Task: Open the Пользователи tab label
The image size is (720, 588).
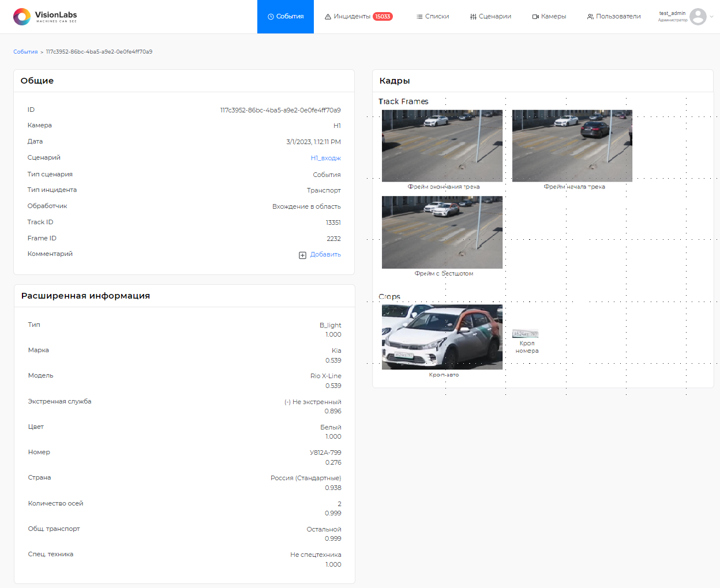Action: tap(618, 17)
